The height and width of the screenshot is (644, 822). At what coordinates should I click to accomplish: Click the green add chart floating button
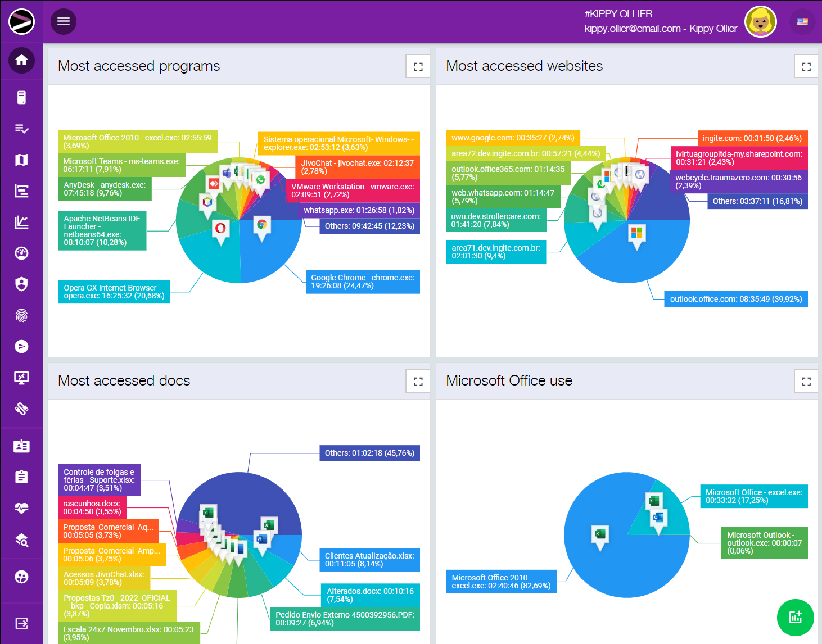pyautogui.click(x=795, y=618)
